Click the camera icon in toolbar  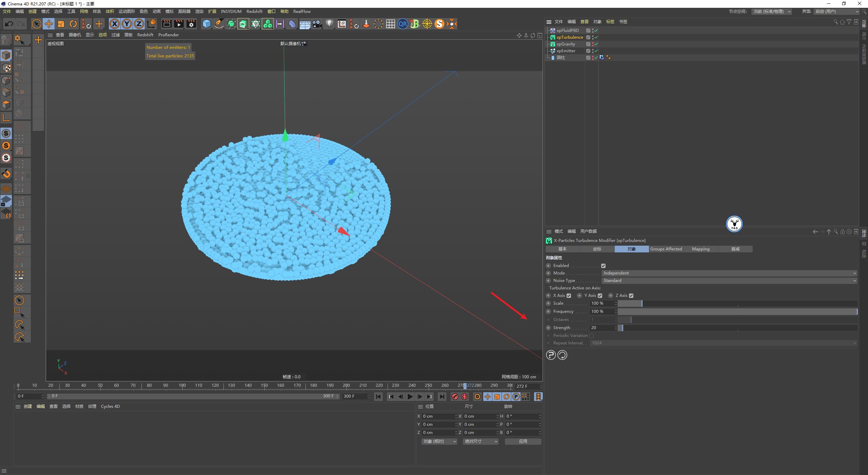[x=317, y=24]
